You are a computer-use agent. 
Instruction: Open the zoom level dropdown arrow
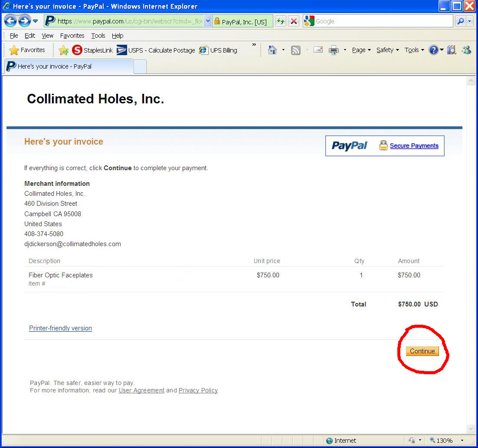click(462, 440)
